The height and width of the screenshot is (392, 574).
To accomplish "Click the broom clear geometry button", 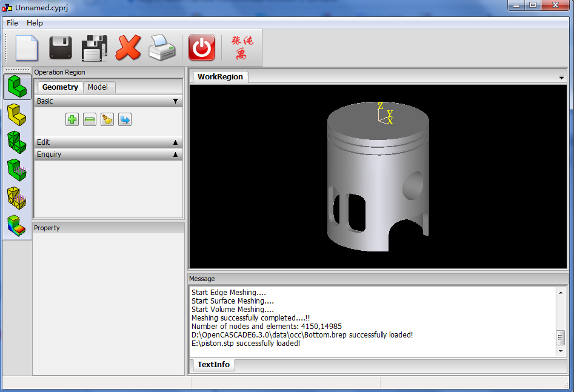I will pyautogui.click(x=107, y=120).
